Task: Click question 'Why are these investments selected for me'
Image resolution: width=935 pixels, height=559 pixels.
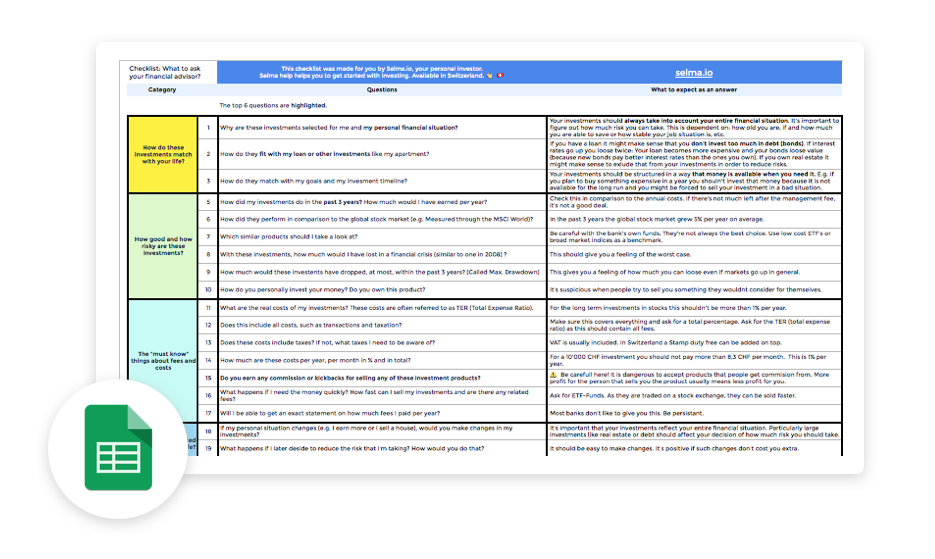Action: (x=382, y=128)
